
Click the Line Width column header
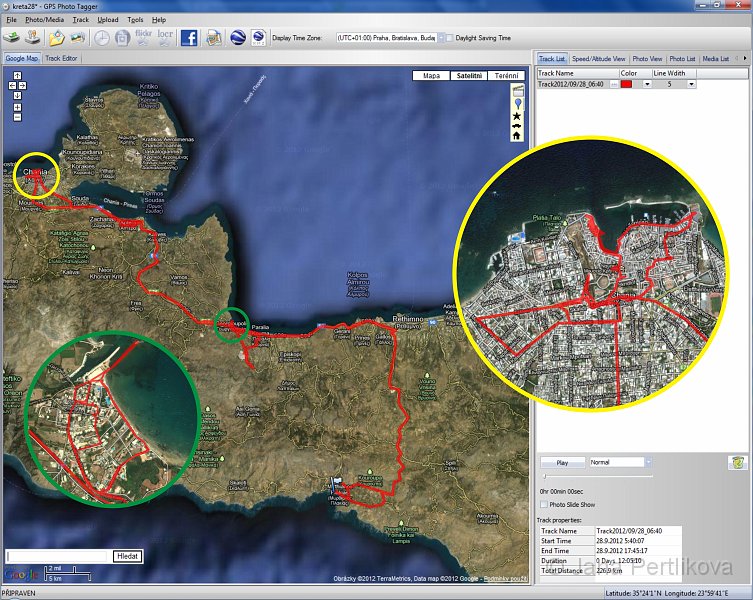click(x=674, y=73)
